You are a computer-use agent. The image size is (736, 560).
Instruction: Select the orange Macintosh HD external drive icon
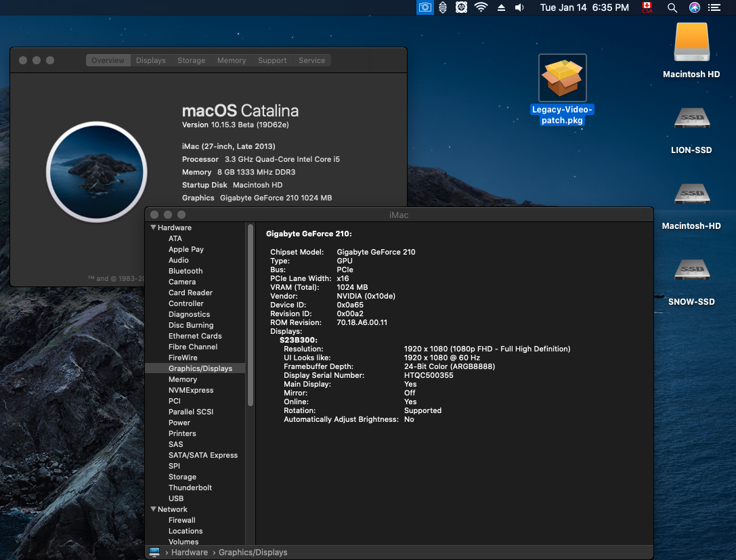click(691, 42)
